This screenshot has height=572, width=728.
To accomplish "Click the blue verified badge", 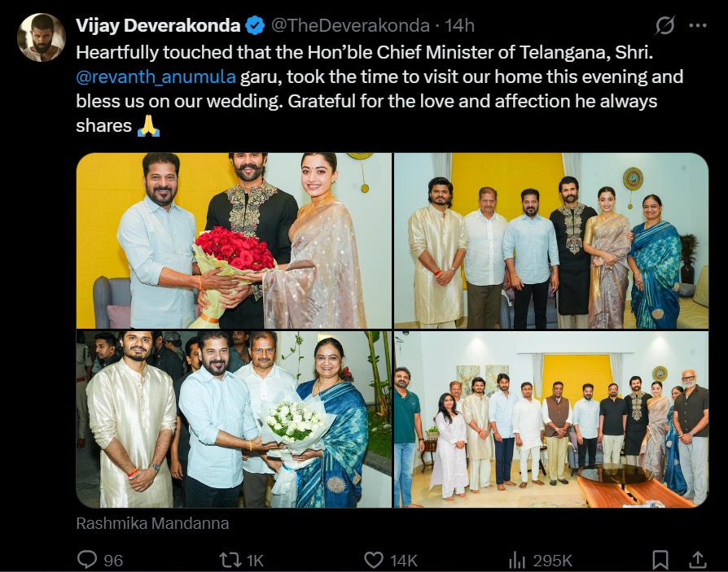I will (x=254, y=25).
